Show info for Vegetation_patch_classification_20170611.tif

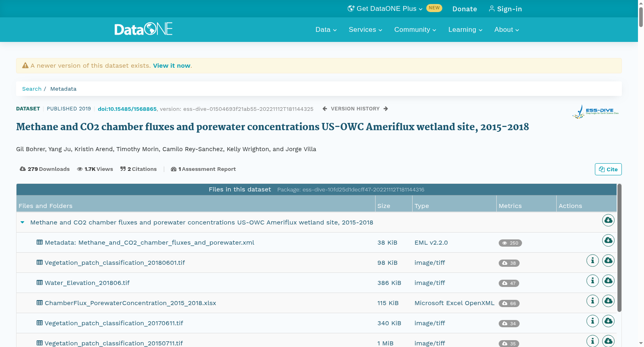592,321
